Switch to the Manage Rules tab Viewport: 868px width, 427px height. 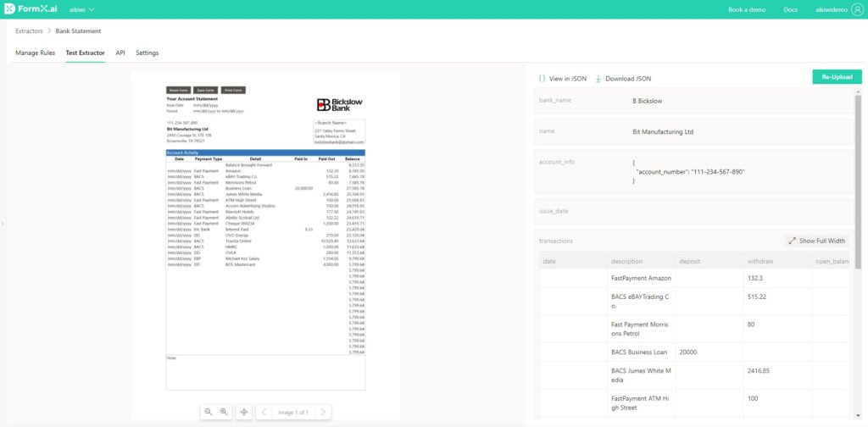tap(35, 53)
